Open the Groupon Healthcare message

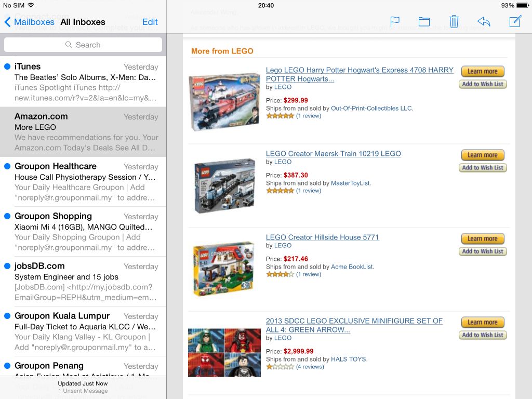pyautogui.click(x=83, y=182)
